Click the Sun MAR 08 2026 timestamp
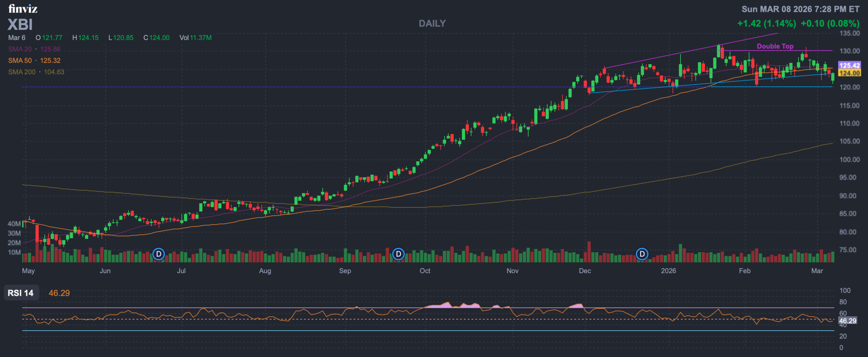This screenshot has height=357, width=868. coord(800,9)
